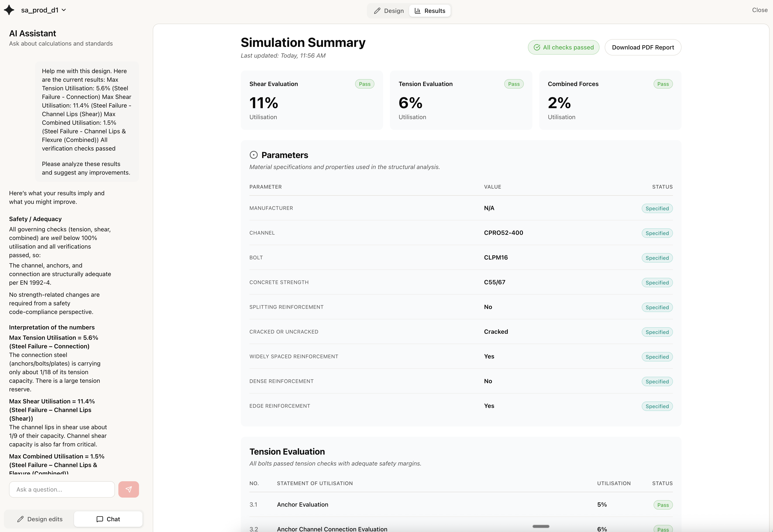The image size is (773, 532).
Task: Click the pencil icon on Design edits
Action: pyautogui.click(x=20, y=519)
